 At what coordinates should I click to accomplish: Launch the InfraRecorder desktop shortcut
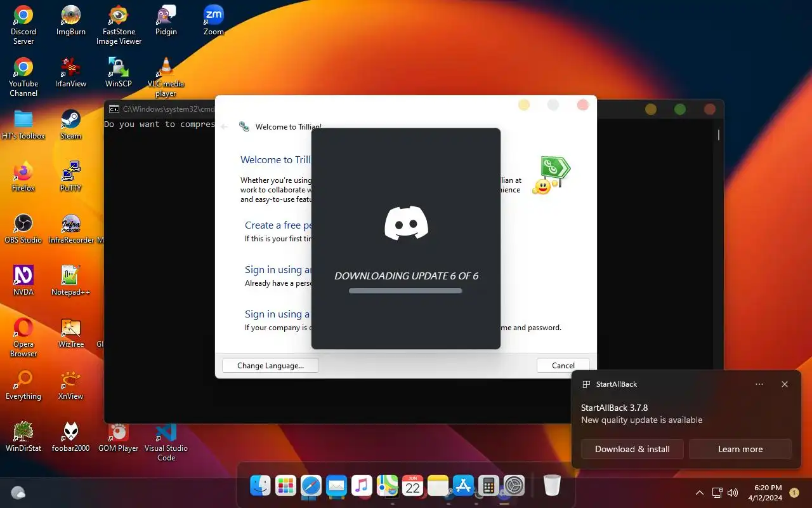[70, 229]
